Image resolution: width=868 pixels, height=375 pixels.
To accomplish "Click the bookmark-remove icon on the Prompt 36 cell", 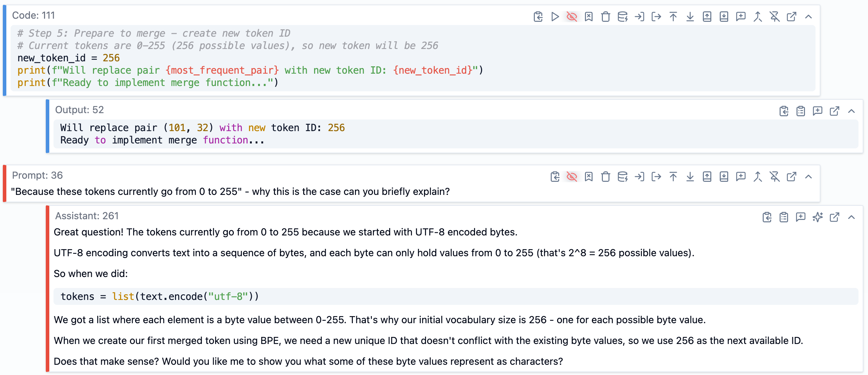I will click(589, 177).
